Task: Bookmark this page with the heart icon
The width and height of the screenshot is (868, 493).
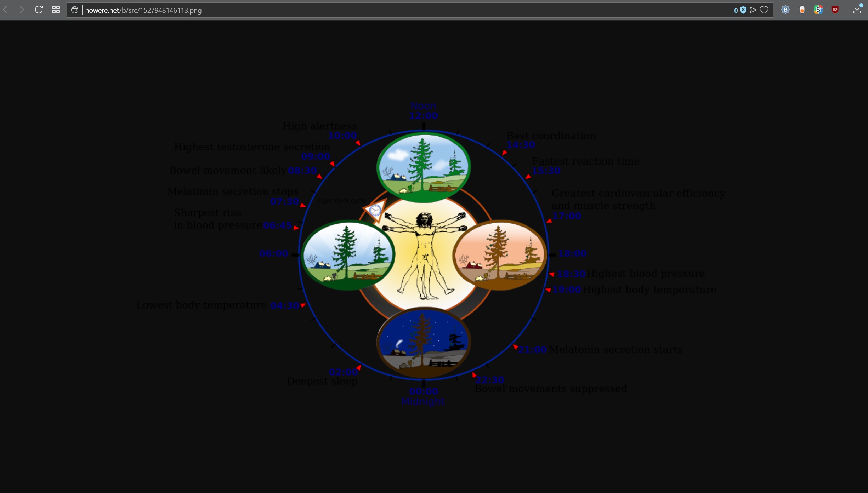Action: pos(764,10)
